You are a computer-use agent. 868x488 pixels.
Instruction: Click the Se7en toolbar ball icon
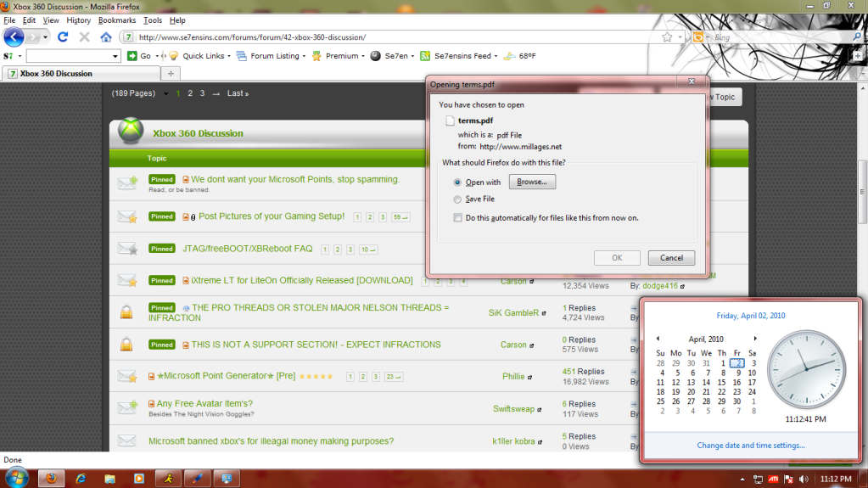coord(375,56)
